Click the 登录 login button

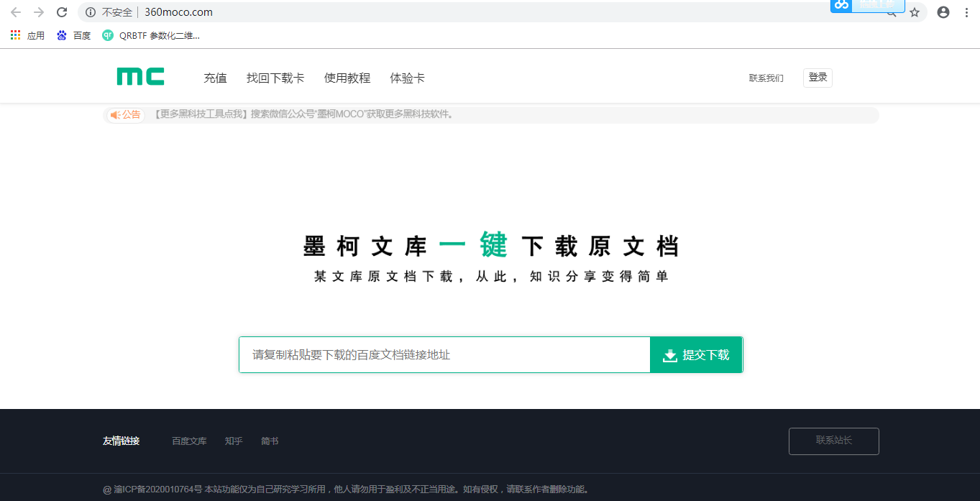pyautogui.click(x=818, y=77)
